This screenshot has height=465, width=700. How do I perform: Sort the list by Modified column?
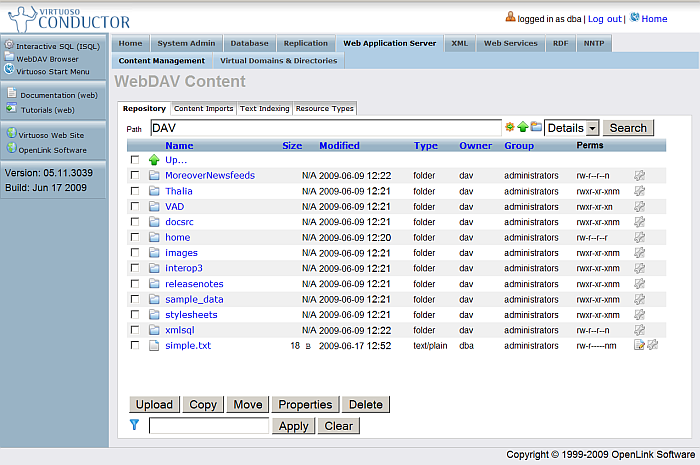[x=339, y=146]
